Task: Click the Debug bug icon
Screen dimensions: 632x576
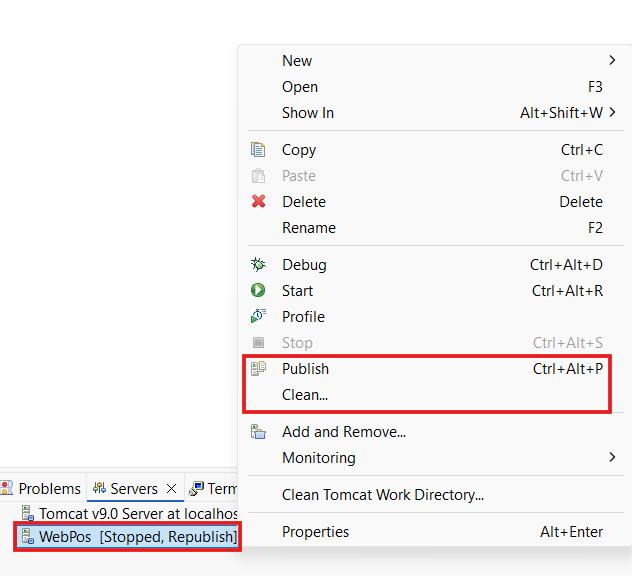Action: click(x=258, y=264)
